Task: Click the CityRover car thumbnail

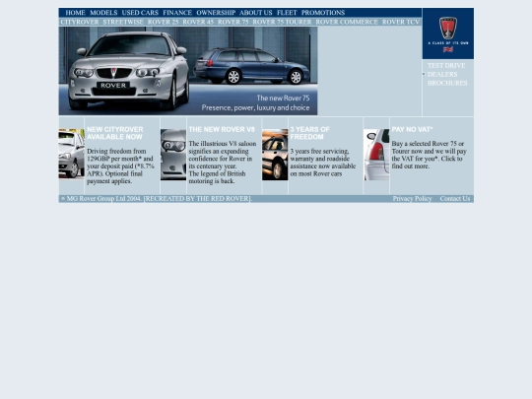Action: pos(72,154)
